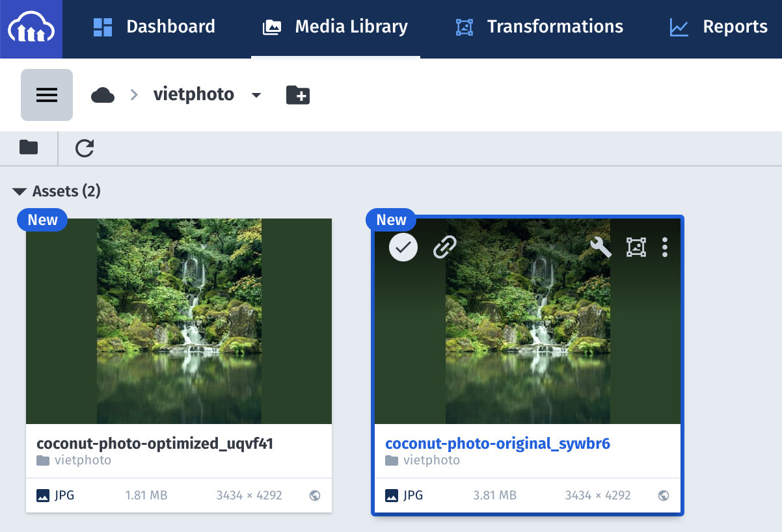The image size is (782, 532).
Task: Select the coconut-photo-optimized thumbnail image
Action: pos(179,321)
